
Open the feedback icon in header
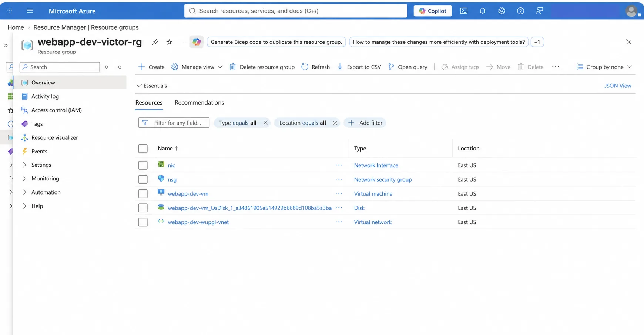(539, 11)
